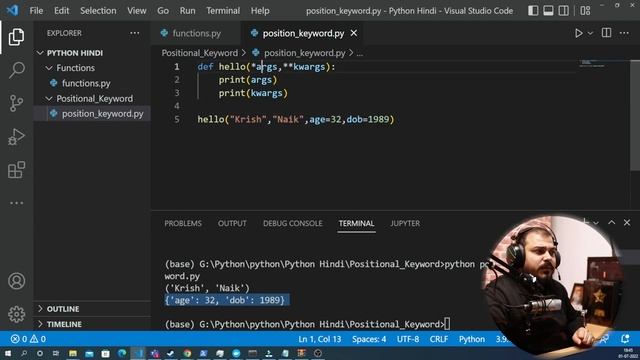Close the terminal panel
Viewport: 640px width, 360px height.
point(627,222)
